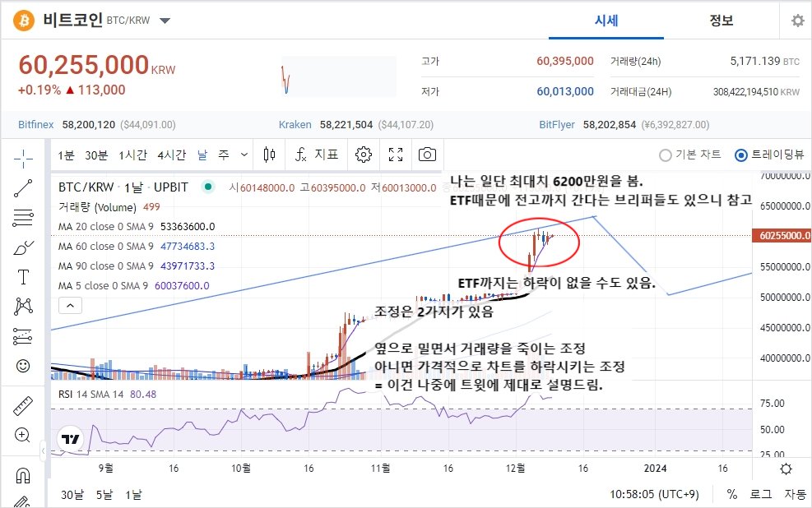The height and width of the screenshot is (508, 812).
Task: Enter fullscreen chart mode
Action: tap(396, 155)
